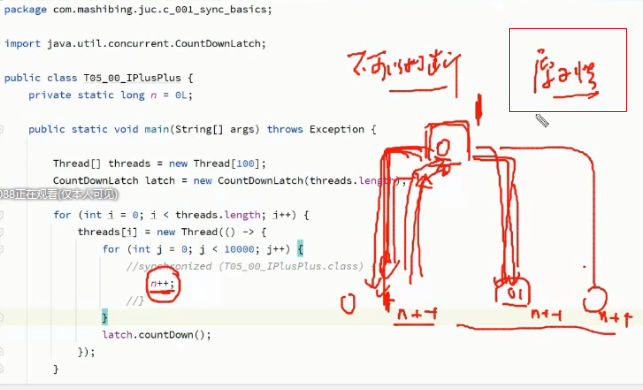The width and height of the screenshot is (643, 390).
Task: Click the 0L literal in the field declaration
Action: pyautogui.click(x=181, y=95)
